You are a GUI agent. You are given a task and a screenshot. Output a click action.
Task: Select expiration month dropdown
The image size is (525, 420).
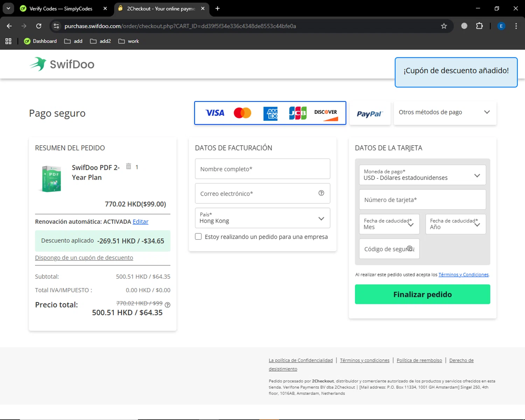click(x=389, y=224)
